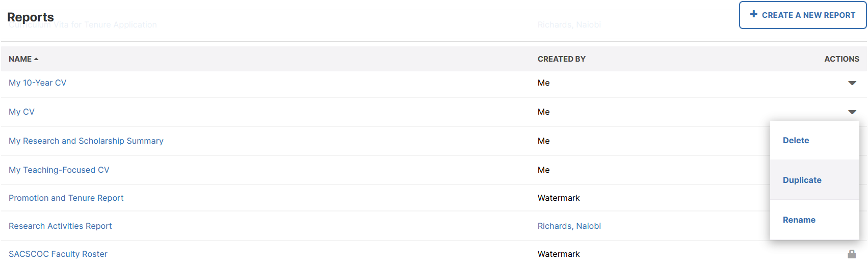Open the My Teaching-Focused CV report

click(x=59, y=170)
